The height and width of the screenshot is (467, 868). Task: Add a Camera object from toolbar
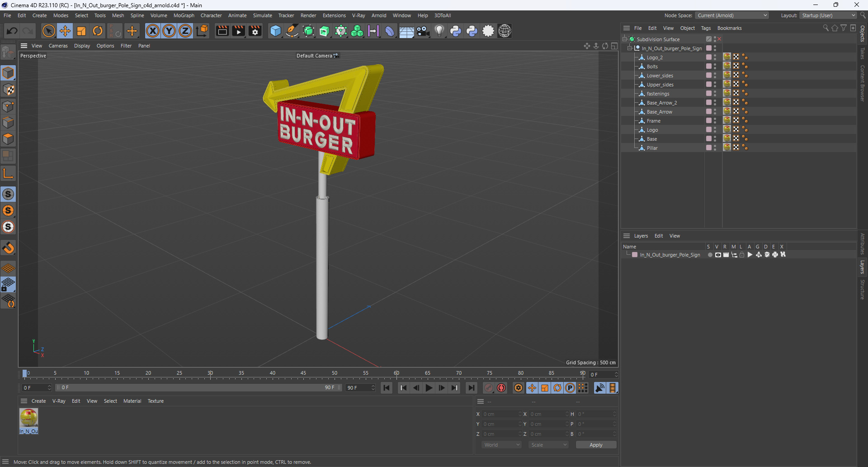coord(423,31)
